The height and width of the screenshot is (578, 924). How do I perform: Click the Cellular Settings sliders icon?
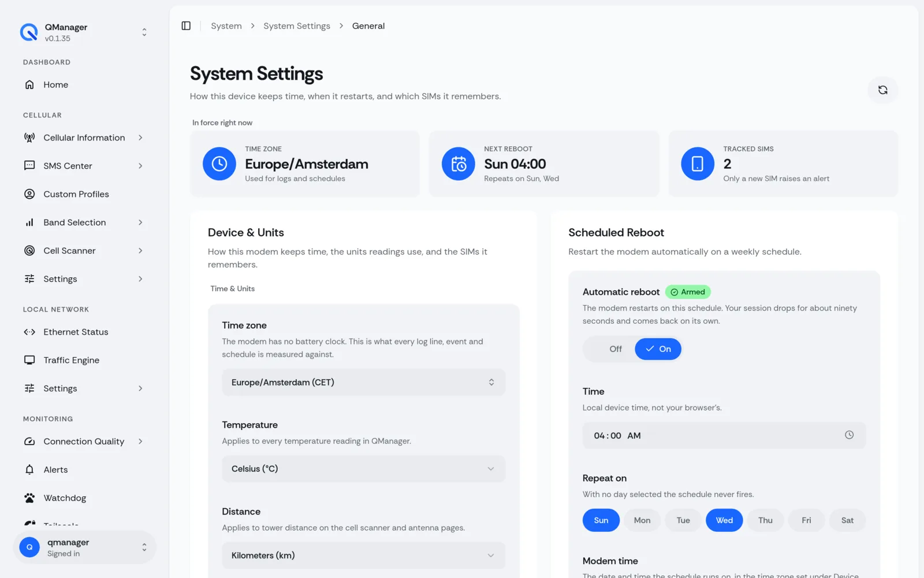point(29,279)
